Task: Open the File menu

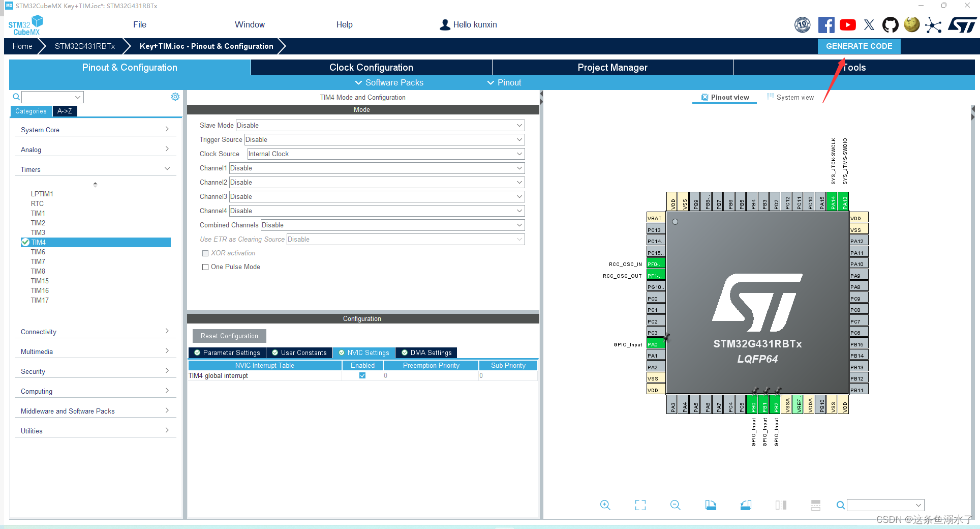Action: coord(140,24)
